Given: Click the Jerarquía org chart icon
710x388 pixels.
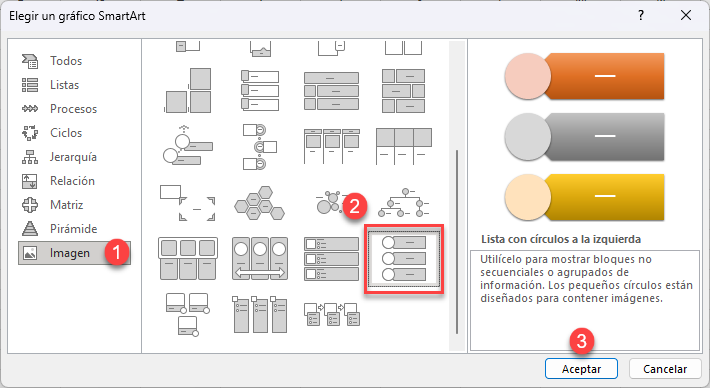Looking at the screenshot, I should coord(30,157).
